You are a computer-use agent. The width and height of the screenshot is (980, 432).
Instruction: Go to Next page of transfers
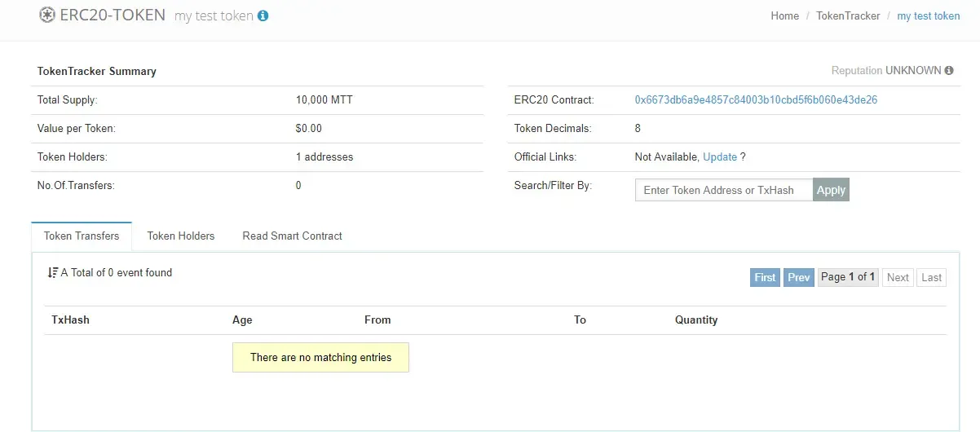tap(898, 277)
